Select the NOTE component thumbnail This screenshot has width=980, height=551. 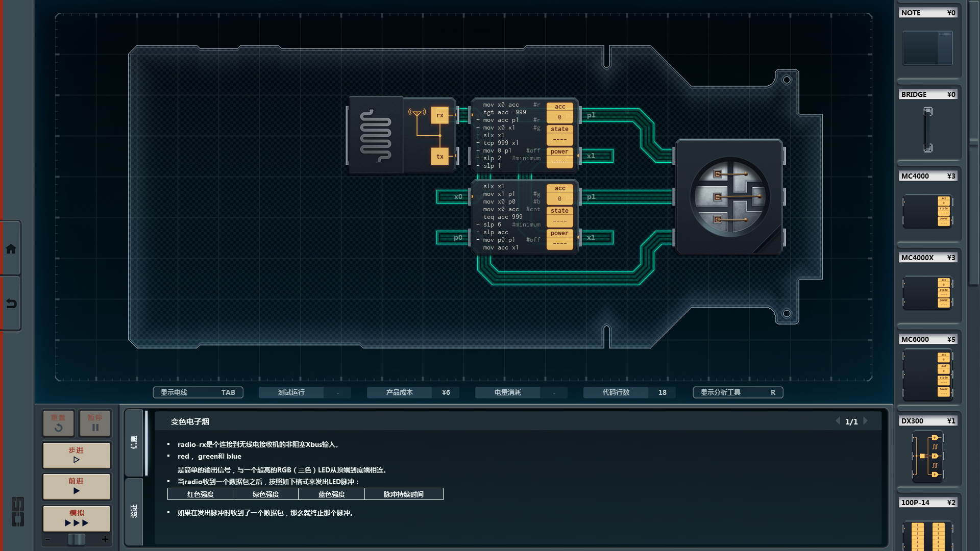[927, 47]
